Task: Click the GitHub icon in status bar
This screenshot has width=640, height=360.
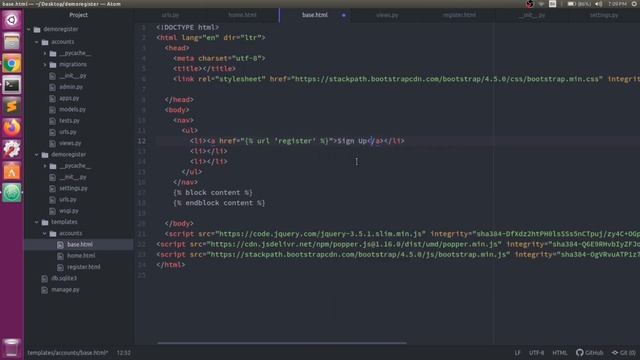Action: click(589, 353)
